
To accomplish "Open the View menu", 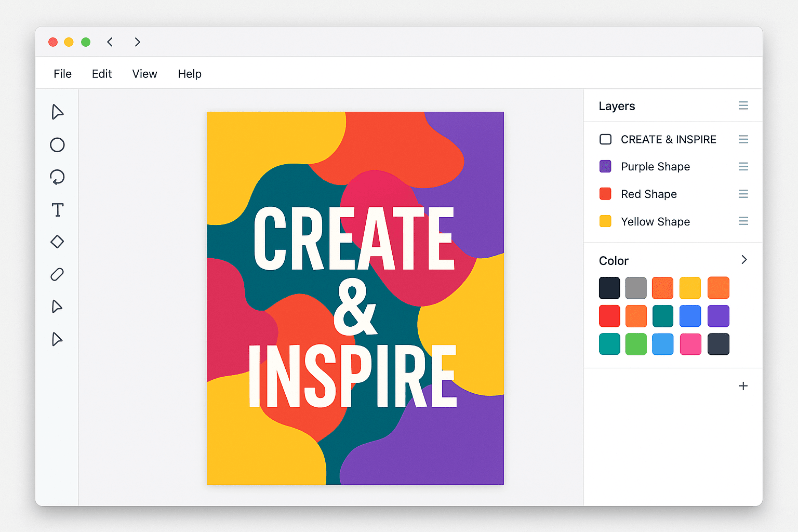I will (144, 74).
